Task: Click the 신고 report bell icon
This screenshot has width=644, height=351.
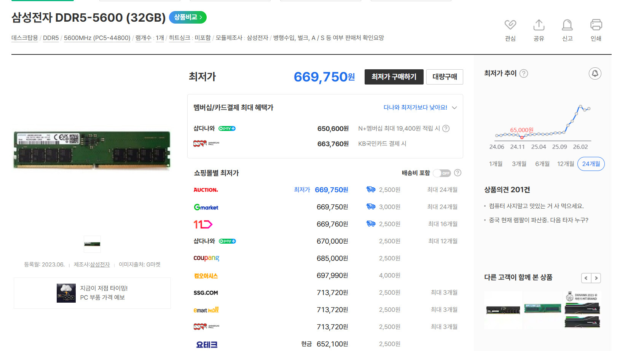Action: click(567, 25)
